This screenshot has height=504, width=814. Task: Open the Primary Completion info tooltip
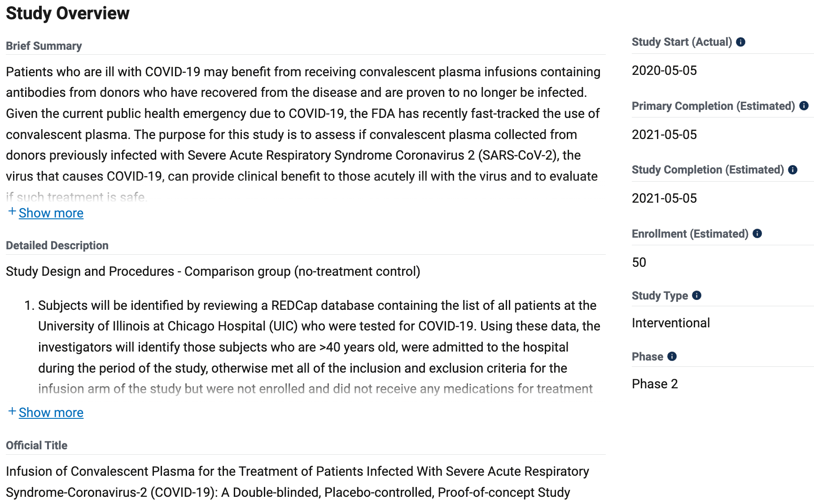pyautogui.click(x=803, y=106)
